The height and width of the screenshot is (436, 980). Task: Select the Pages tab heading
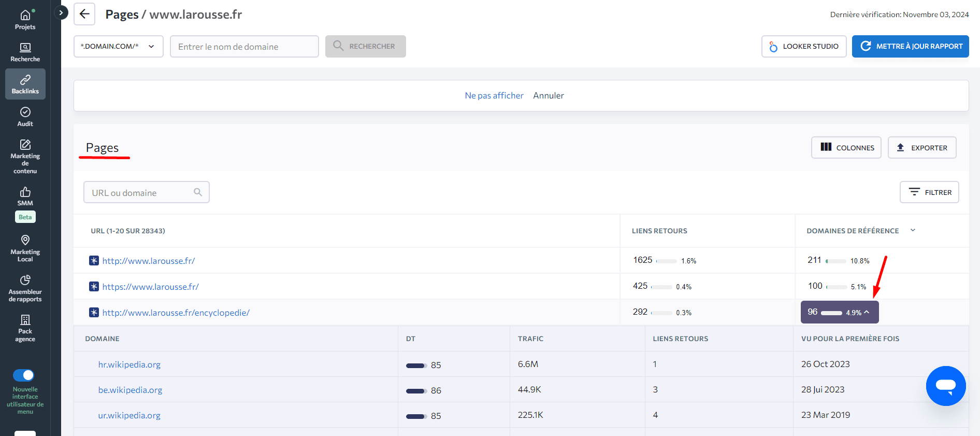(103, 148)
